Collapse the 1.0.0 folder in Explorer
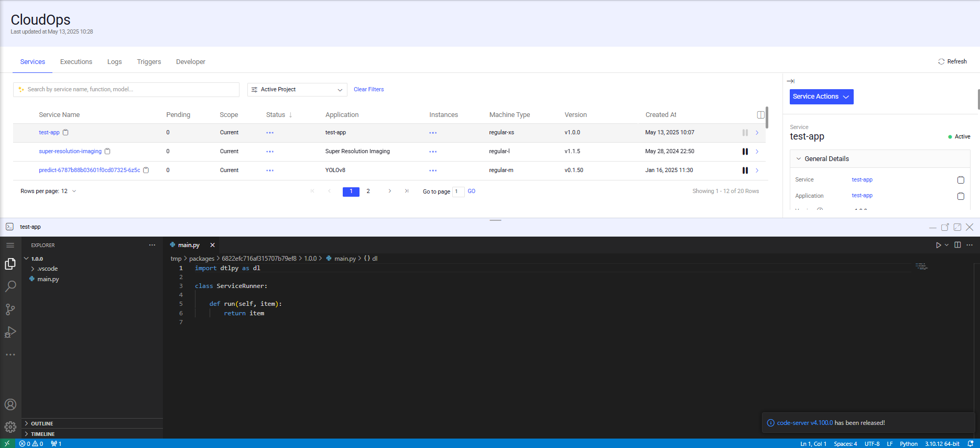Screen dimensions: 980x448 tap(26, 259)
